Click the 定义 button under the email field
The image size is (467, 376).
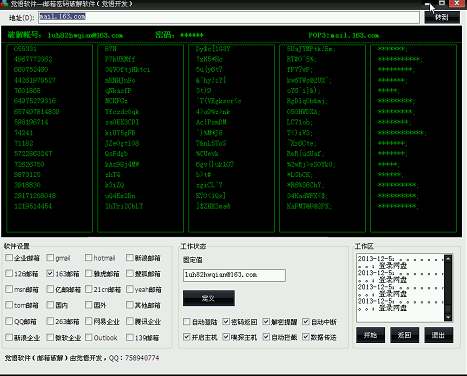(209, 298)
